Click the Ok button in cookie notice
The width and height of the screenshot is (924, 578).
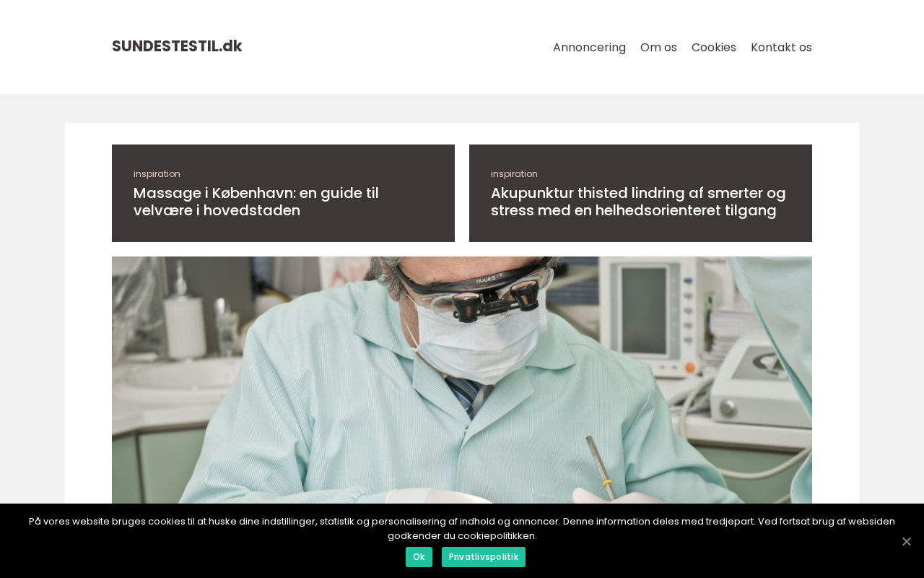(x=419, y=557)
